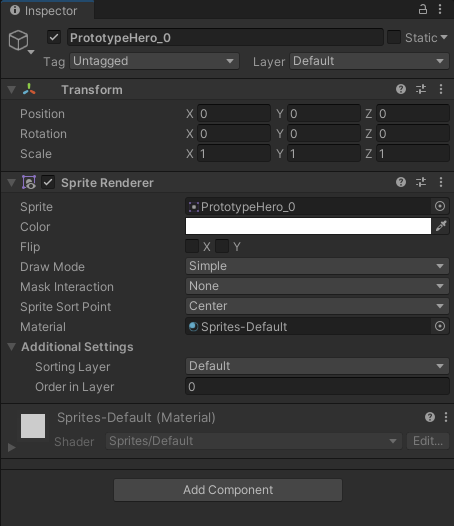Open Transform component context menu

coord(441,89)
